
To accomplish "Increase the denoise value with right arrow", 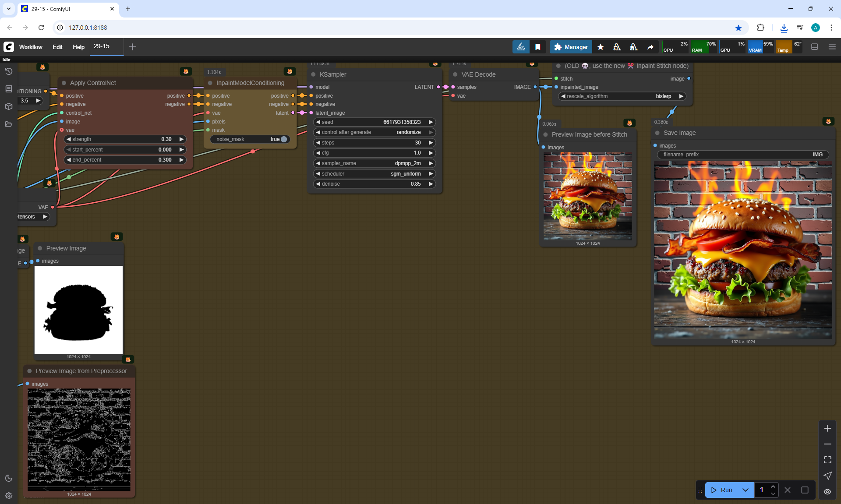I will coord(431,184).
